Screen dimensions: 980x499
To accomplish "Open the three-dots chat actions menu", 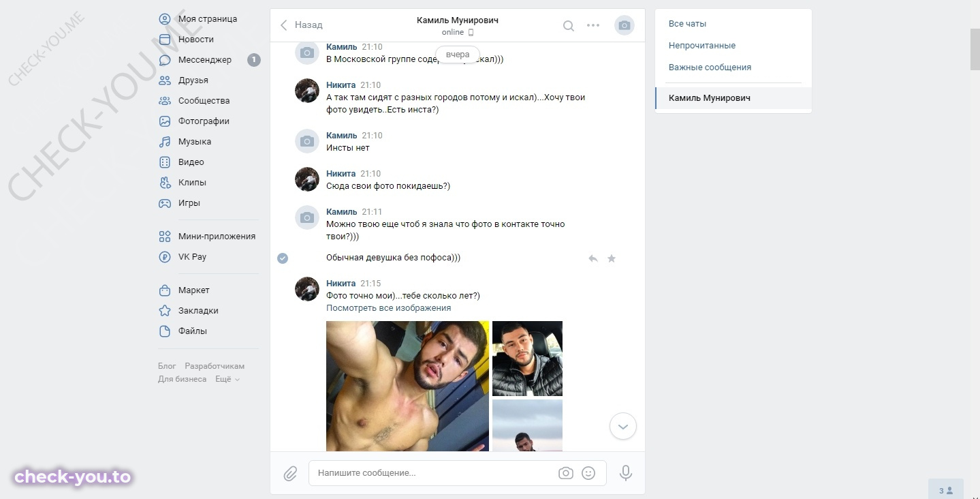I will tap(593, 26).
